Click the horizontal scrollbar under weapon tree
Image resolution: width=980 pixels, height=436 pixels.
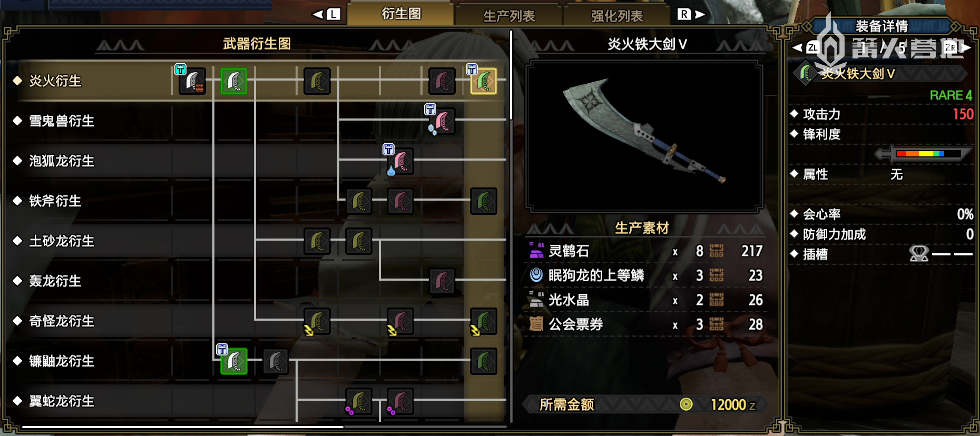[183, 427]
